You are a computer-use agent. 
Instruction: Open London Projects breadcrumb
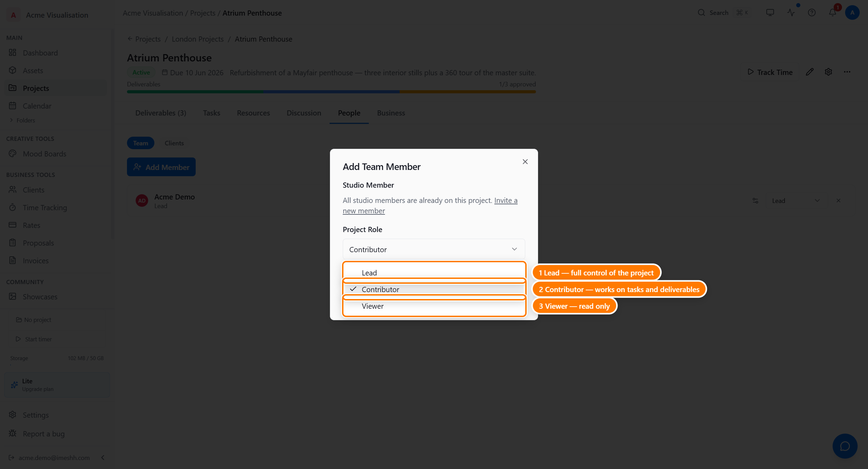(x=197, y=39)
